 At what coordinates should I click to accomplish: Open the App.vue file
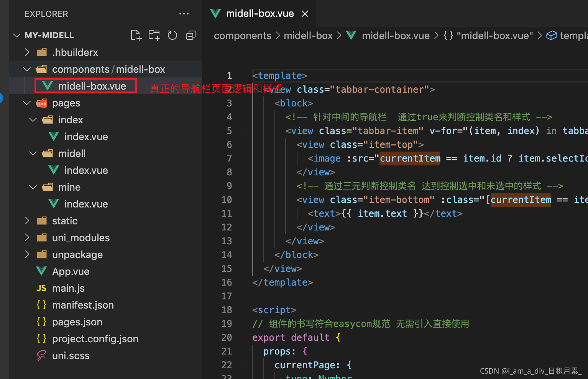(x=71, y=271)
